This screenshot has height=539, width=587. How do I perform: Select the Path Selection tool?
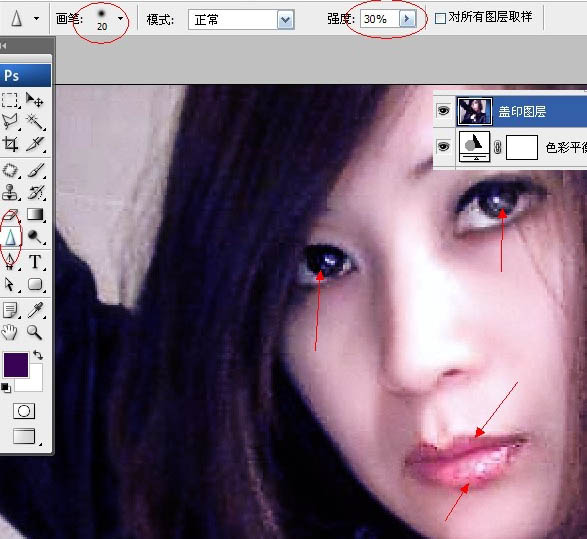coord(10,284)
